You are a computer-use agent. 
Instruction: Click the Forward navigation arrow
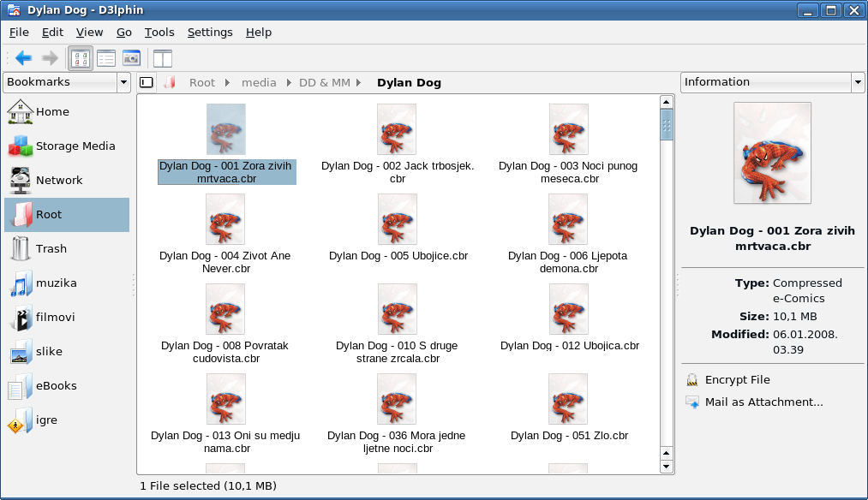(51, 58)
